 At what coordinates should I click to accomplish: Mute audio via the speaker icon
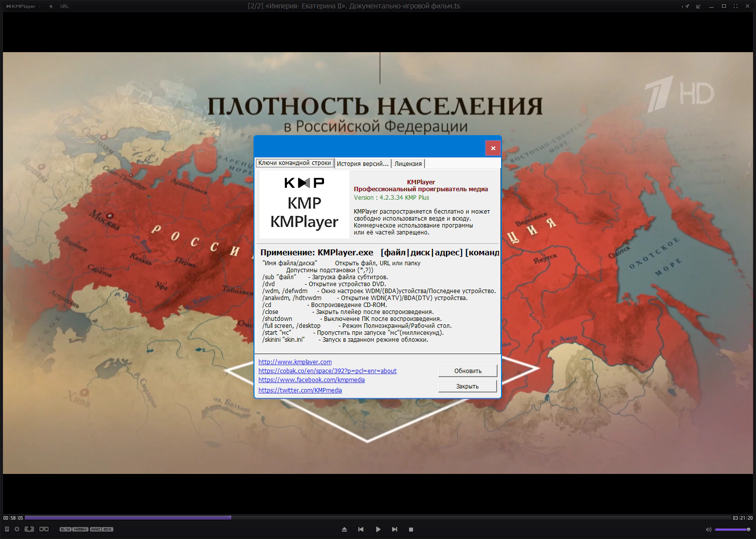708,530
